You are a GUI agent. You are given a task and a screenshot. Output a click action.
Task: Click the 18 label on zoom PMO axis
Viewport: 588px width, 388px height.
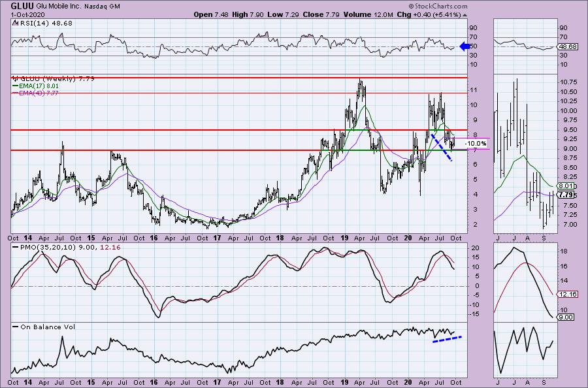click(563, 251)
